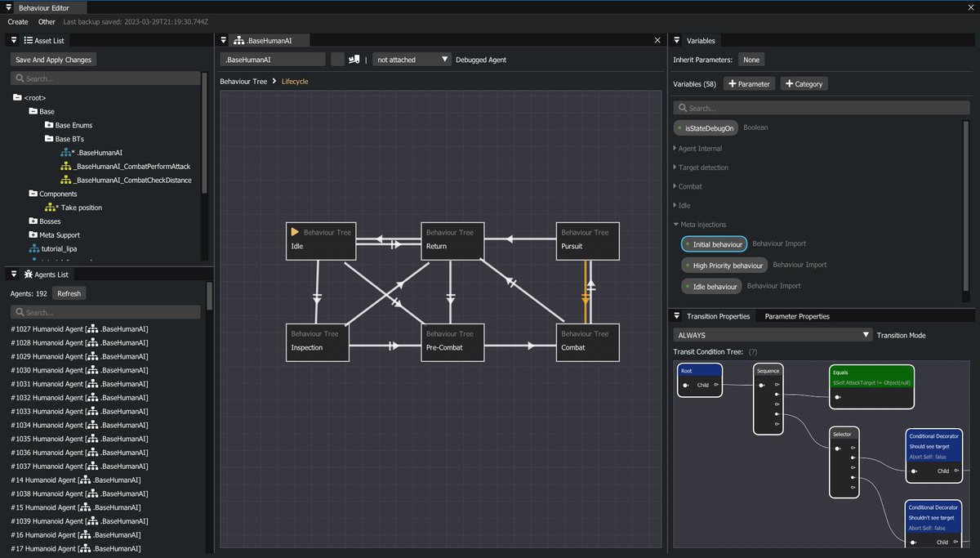Click the Lifecycle breadcrumb
The height and width of the screenshot is (558, 980).
(295, 82)
